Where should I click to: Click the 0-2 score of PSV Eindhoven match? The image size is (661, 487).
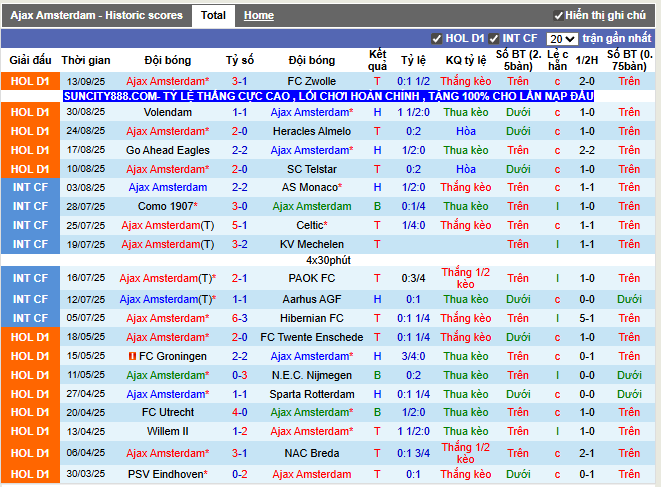(239, 474)
